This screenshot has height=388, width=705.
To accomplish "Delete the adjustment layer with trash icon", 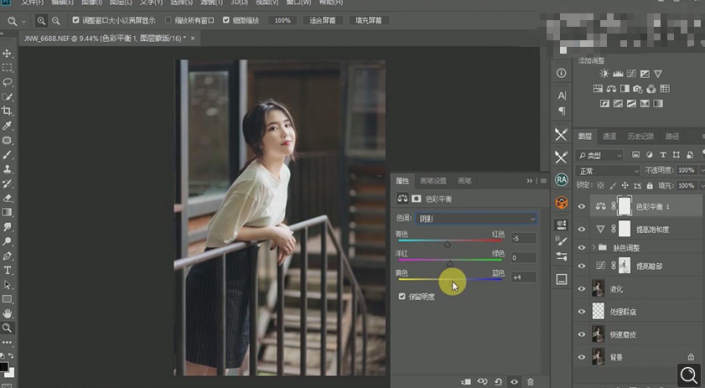I will (530, 382).
